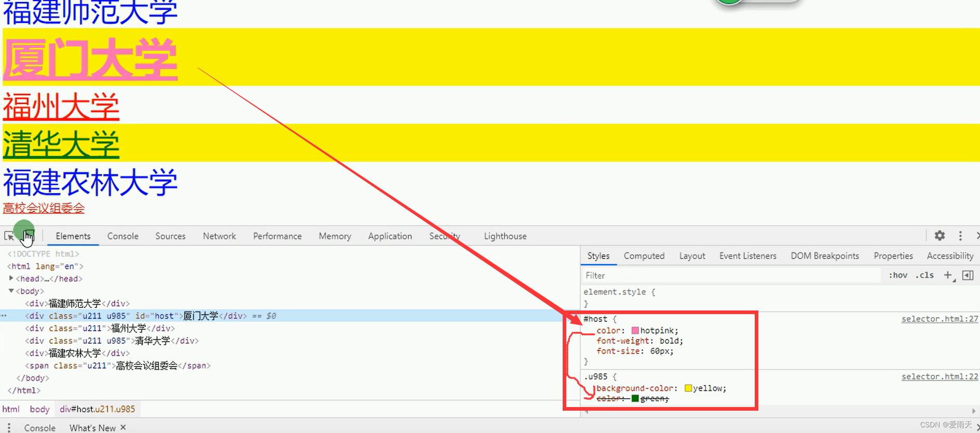Image resolution: width=980 pixels, height=433 pixels.
Task: Activate the inspect element picker icon
Action: click(9, 236)
